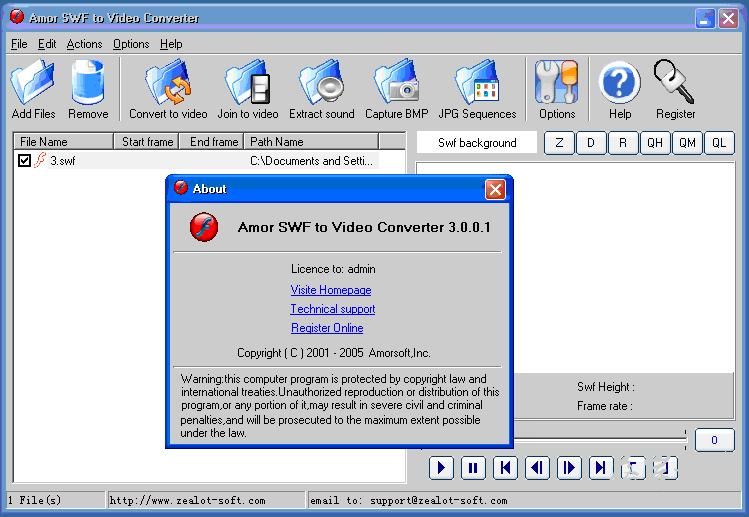Click the Z button
This screenshot has height=517, width=749.
[559, 143]
